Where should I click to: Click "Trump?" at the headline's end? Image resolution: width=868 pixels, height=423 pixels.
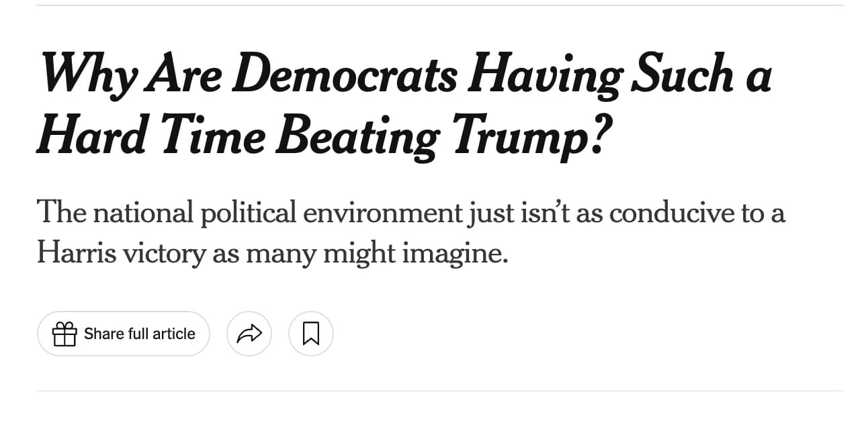tap(526, 136)
